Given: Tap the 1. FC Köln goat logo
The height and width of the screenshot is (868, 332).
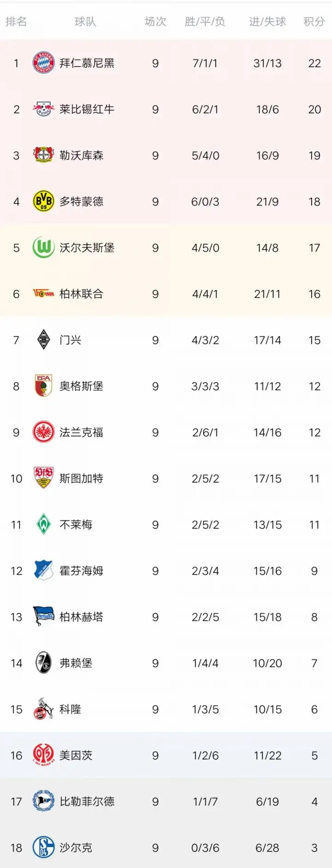Looking at the screenshot, I should coord(43,709).
